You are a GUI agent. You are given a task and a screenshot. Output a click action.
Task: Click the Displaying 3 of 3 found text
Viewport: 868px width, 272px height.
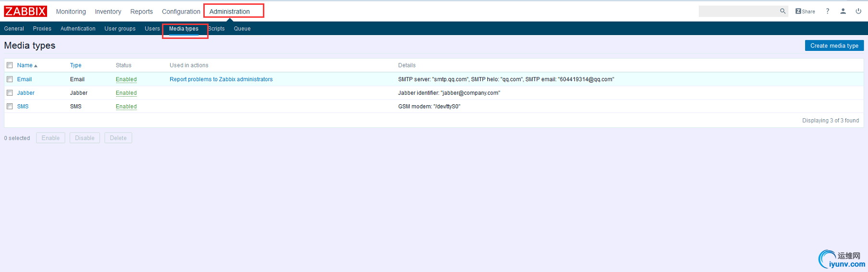(831, 121)
